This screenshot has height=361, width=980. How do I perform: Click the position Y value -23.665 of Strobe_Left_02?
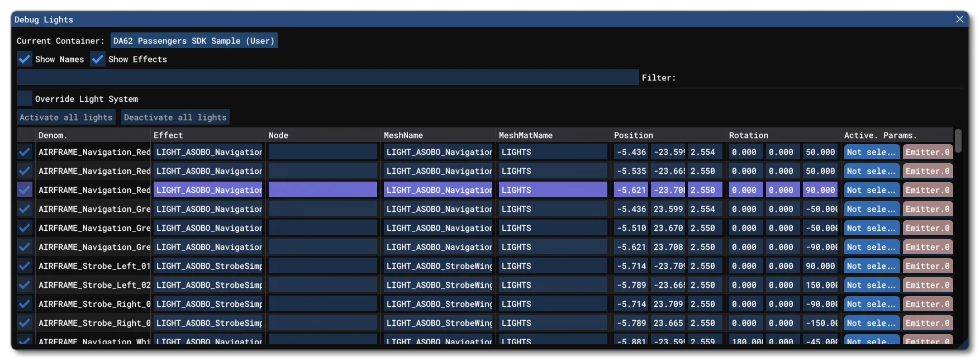(x=668, y=284)
